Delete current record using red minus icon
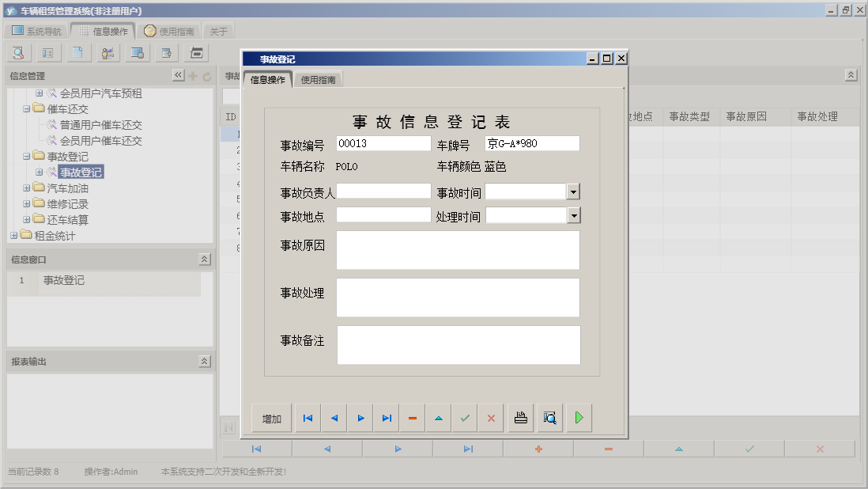 (x=412, y=418)
